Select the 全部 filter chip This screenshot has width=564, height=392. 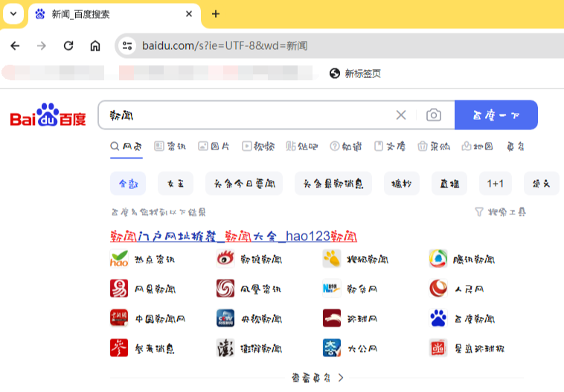coord(128,184)
